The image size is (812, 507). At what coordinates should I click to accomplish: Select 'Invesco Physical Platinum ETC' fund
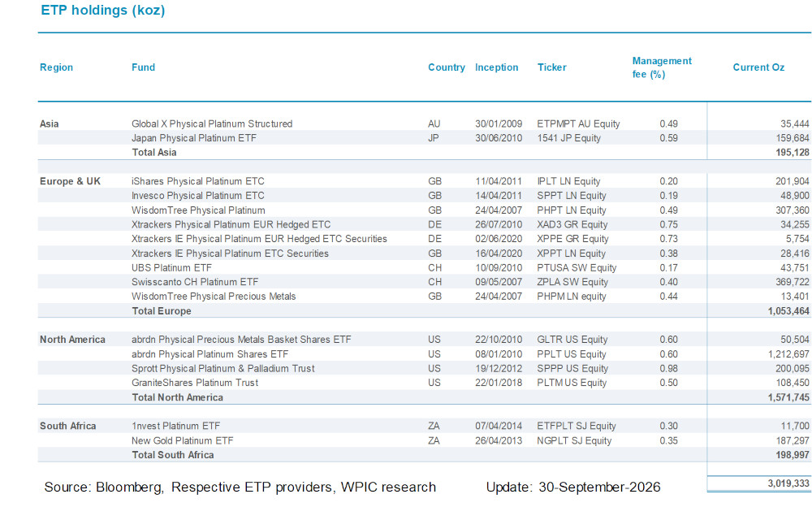[198, 196]
